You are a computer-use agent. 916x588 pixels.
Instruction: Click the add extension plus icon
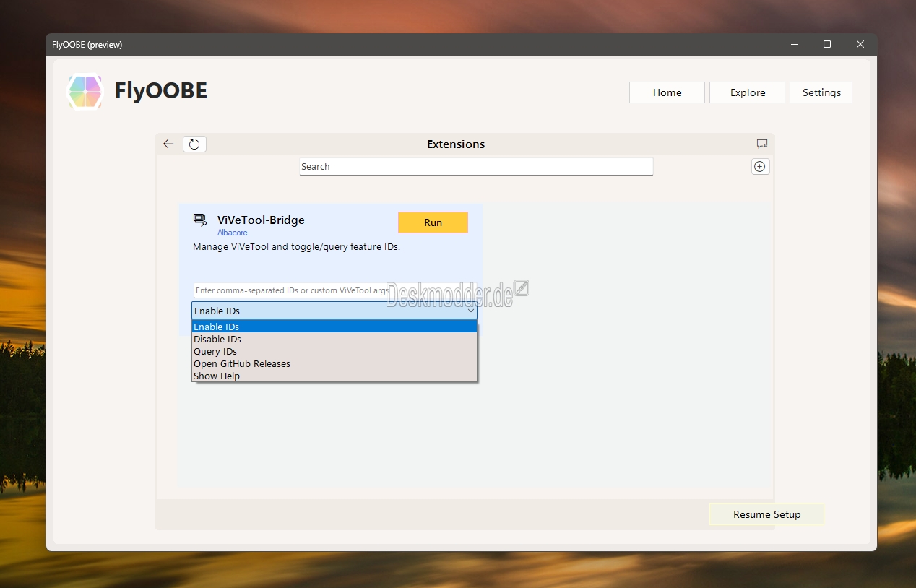click(x=760, y=167)
